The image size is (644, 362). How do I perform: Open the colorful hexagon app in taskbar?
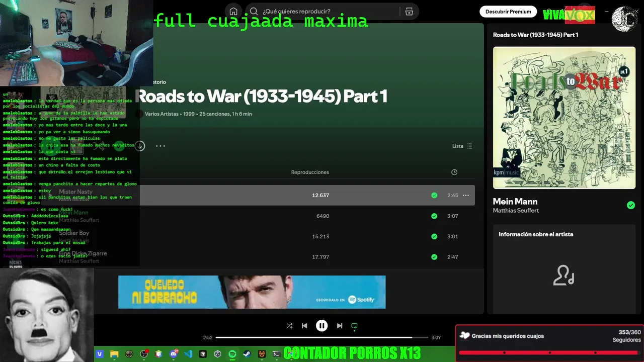click(x=158, y=354)
